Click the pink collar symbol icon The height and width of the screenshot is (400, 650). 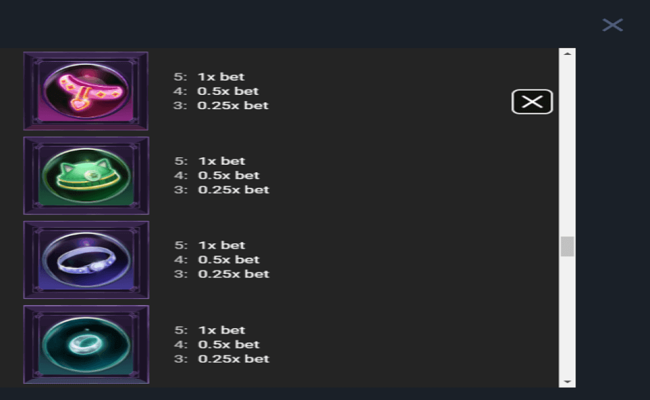[86, 91]
